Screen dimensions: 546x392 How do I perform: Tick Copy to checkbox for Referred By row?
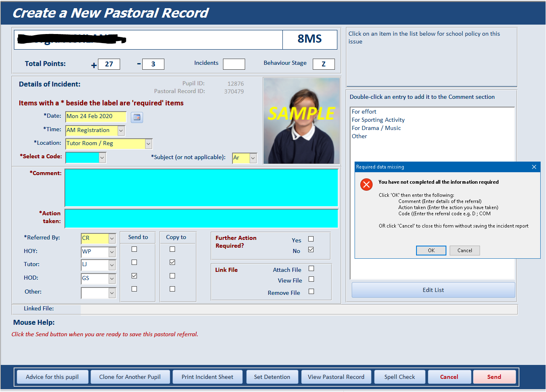tap(172, 249)
